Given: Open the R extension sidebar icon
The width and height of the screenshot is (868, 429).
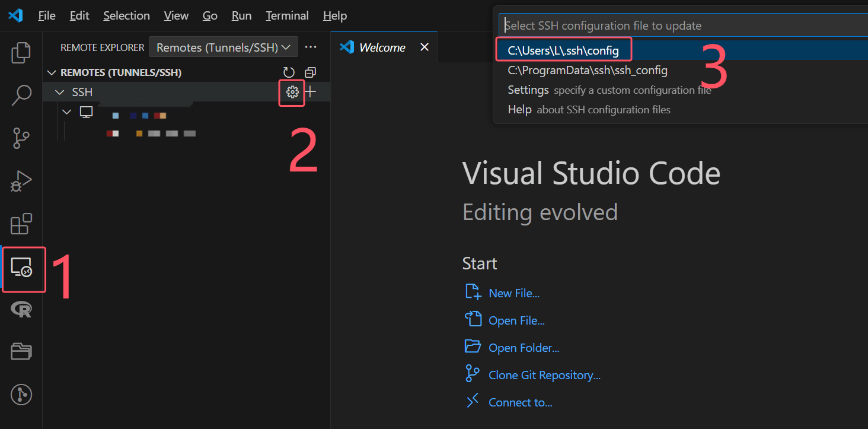Looking at the screenshot, I should coord(21,309).
